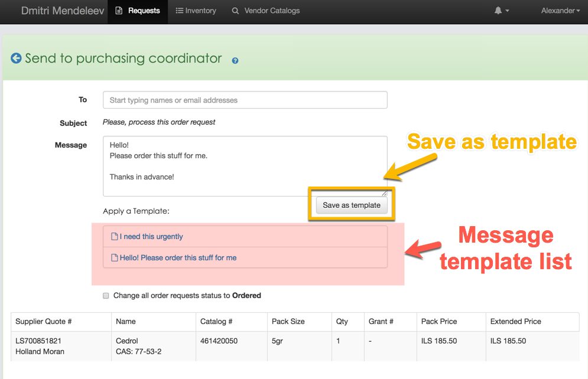Click the notification bell icon
Image resolution: width=588 pixels, height=379 pixels.
pyautogui.click(x=498, y=11)
